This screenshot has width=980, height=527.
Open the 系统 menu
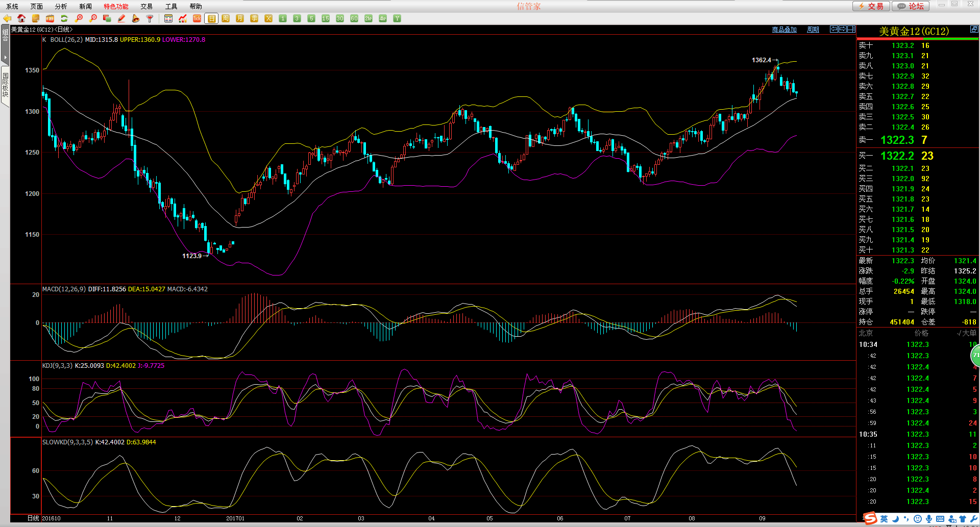[12, 6]
